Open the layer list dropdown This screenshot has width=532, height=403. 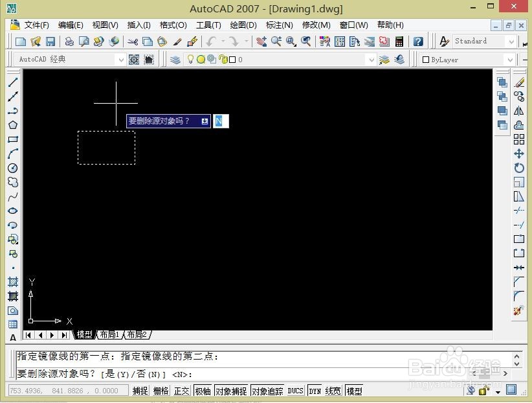coord(371,60)
